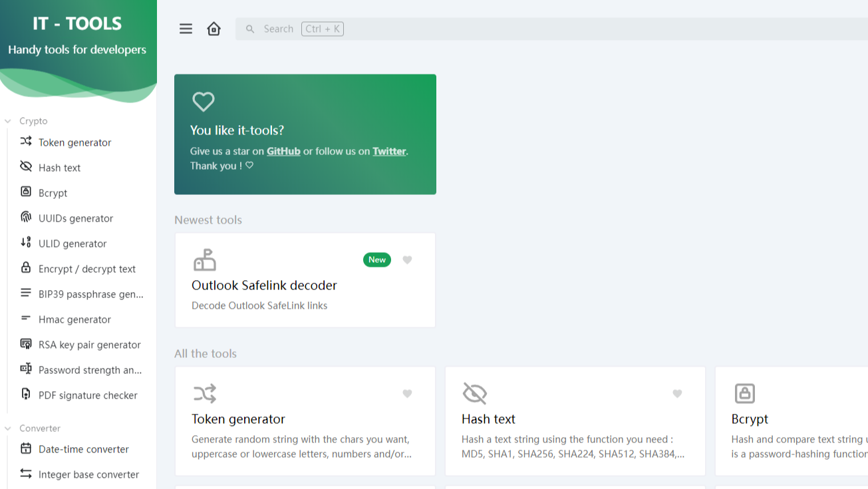This screenshot has height=489, width=868.
Task: Open the Outlook Safelink decoder card title
Action: click(264, 285)
